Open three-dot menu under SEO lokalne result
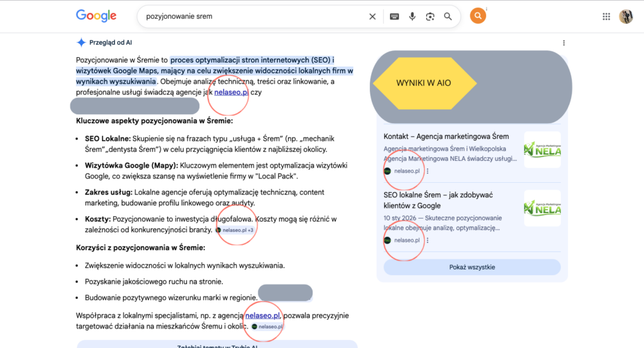 428,241
